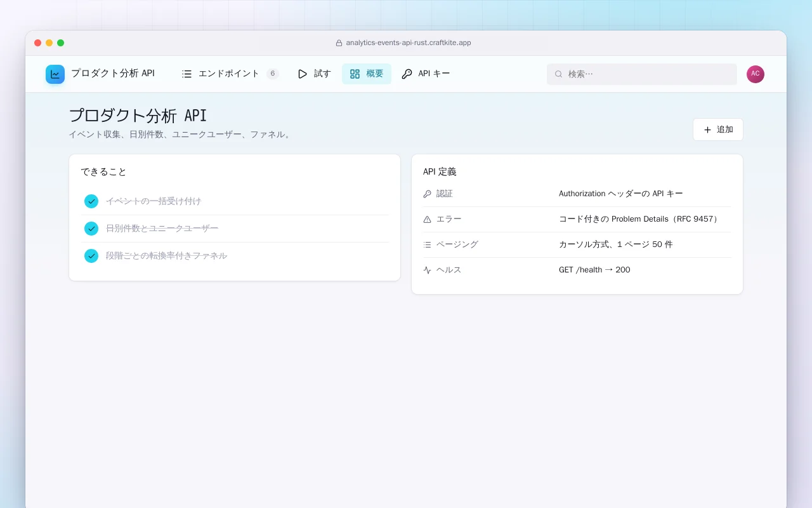Click the list icon beside ページング
The image size is (812, 508).
pos(427,245)
